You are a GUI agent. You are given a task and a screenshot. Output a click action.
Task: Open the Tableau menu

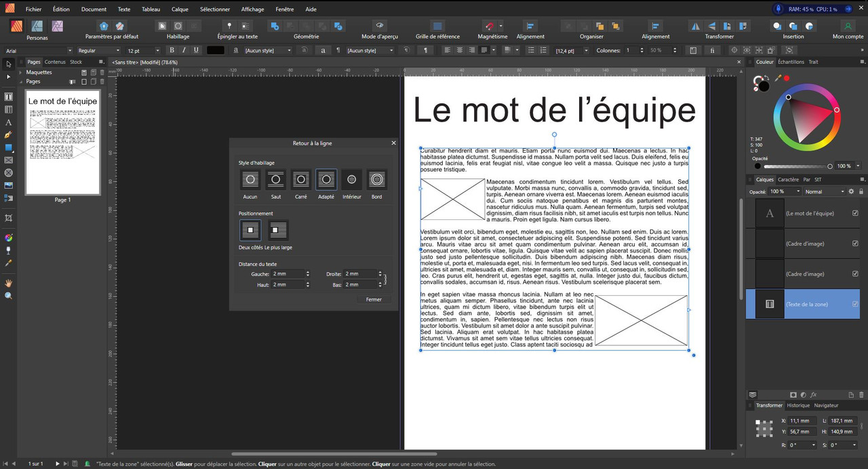click(151, 10)
